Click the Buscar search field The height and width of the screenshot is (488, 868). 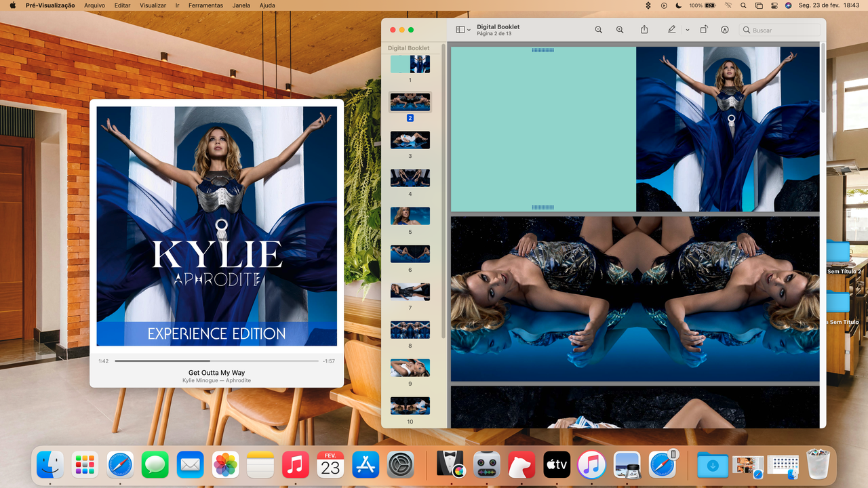tap(780, 30)
